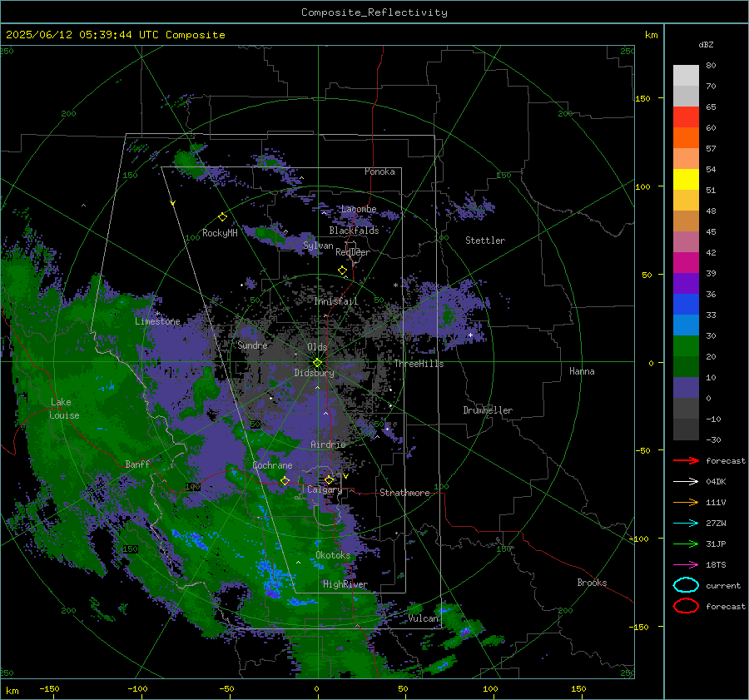Screen dimensions: 749x700
Task: Click the Drumheller map label
Action: coord(488,410)
